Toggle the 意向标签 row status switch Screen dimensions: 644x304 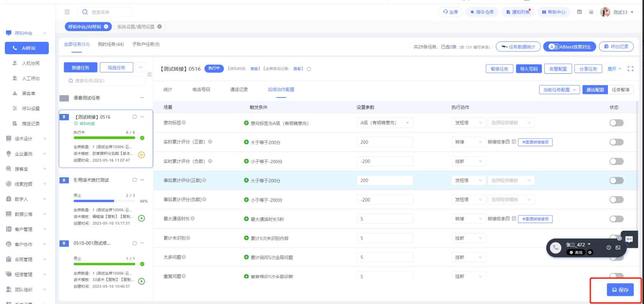[616, 123]
